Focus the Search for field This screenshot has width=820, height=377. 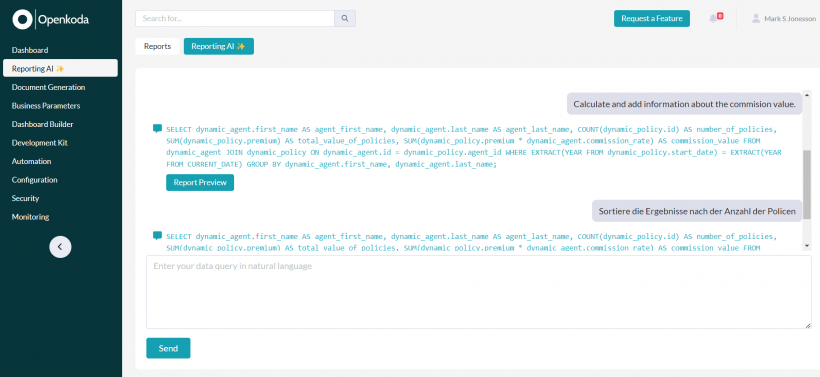pyautogui.click(x=235, y=18)
